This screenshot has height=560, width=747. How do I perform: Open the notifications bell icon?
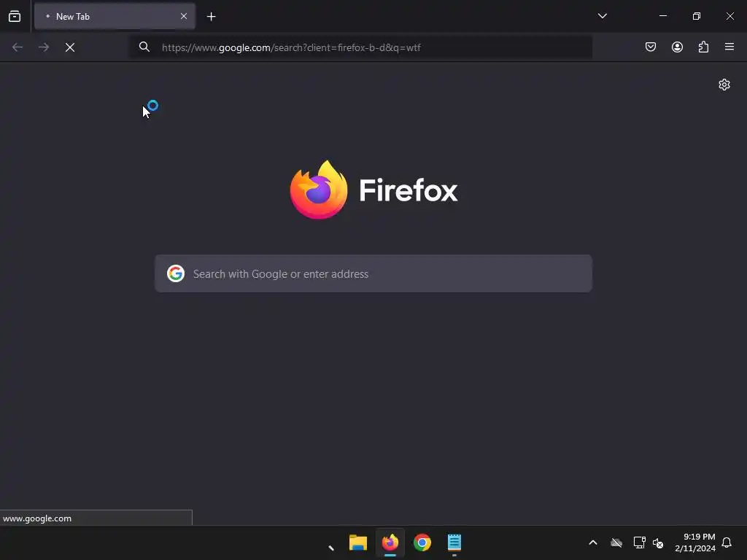727,542
